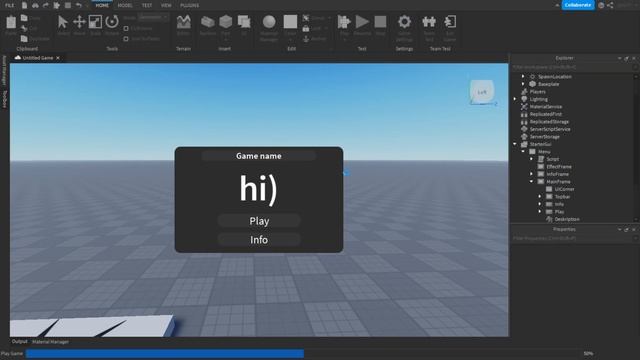Collapse the StarterGui node

coord(515,144)
